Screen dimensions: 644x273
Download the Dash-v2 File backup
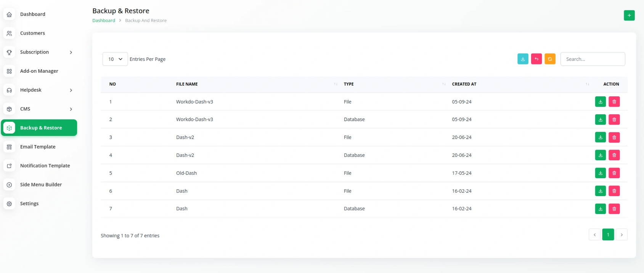(x=601, y=137)
